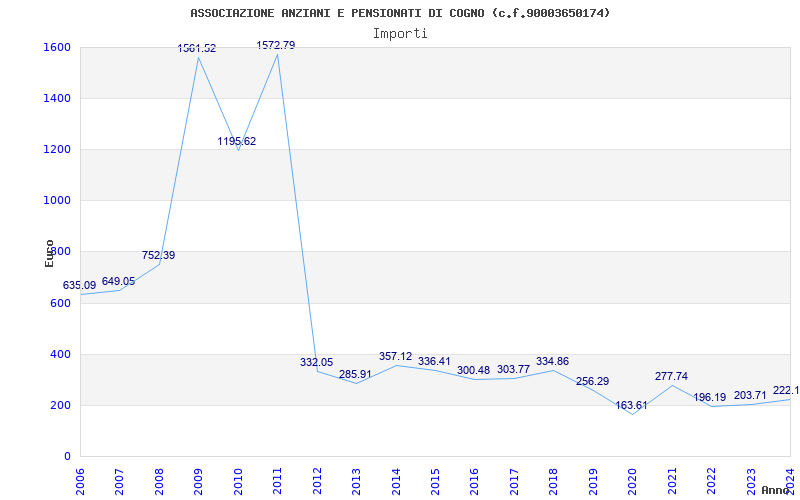Click the 163.61 data label
Image resolution: width=800 pixels, height=500 pixels.
[x=631, y=405]
